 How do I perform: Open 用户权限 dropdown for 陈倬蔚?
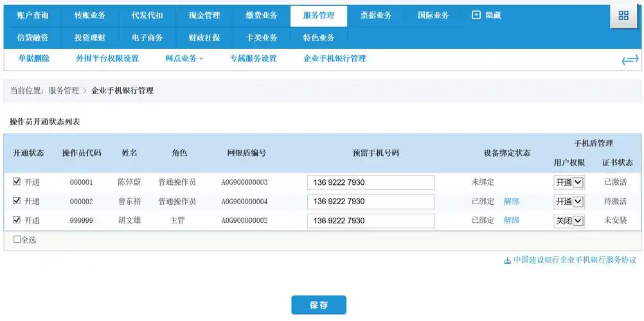(569, 183)
